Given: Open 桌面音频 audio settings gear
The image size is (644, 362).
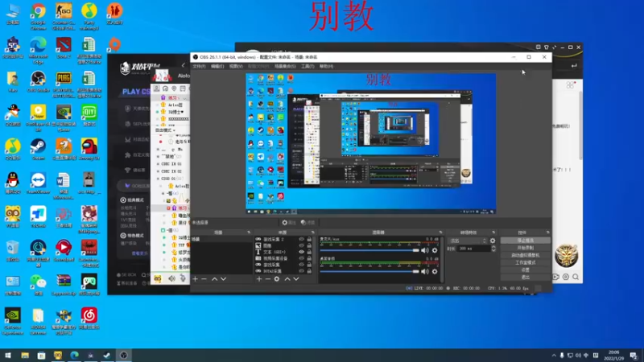Looking at the screenshot, I should (435, 271).
